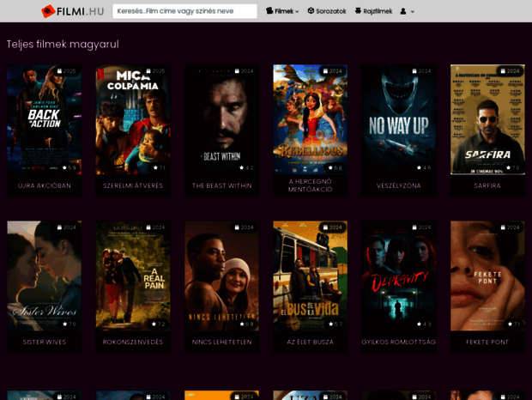This screenshot has height=400, width=532.
Task: Click THE BEAST WITHIN title link
Action: [x=222, y=185]
